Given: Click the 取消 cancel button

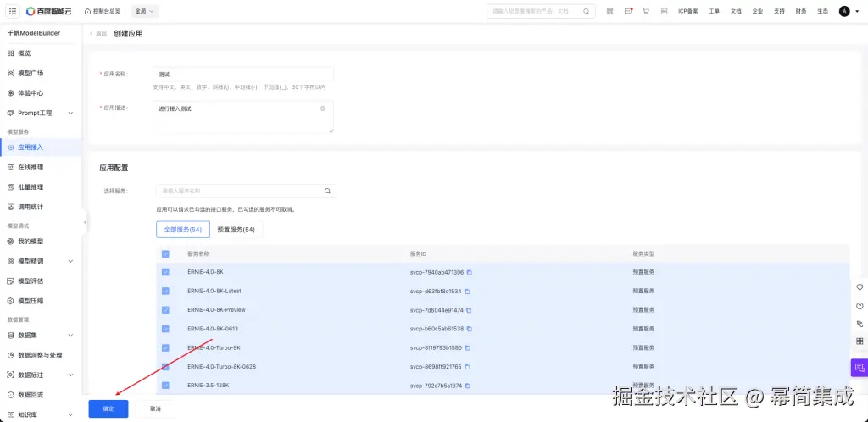Looking at the screenshot, I should (x=156, y=408).
